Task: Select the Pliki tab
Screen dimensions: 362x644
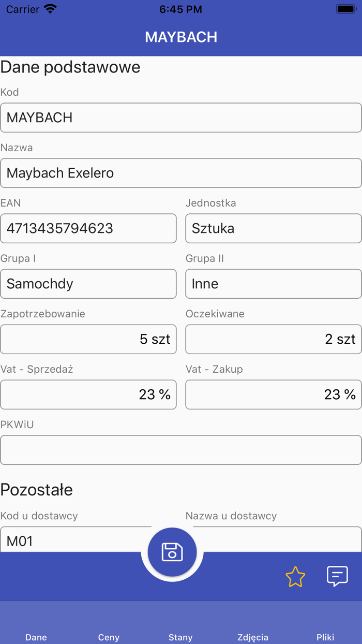Action: (325, 637)
